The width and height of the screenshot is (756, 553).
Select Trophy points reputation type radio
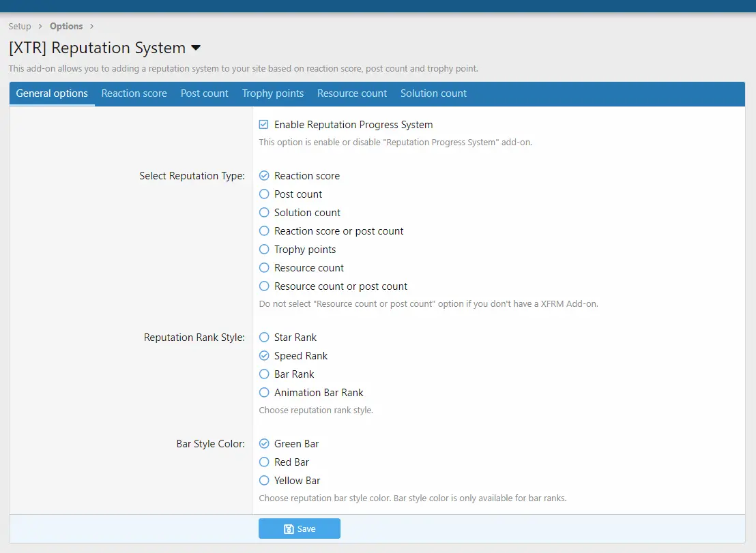pos(264,250)
